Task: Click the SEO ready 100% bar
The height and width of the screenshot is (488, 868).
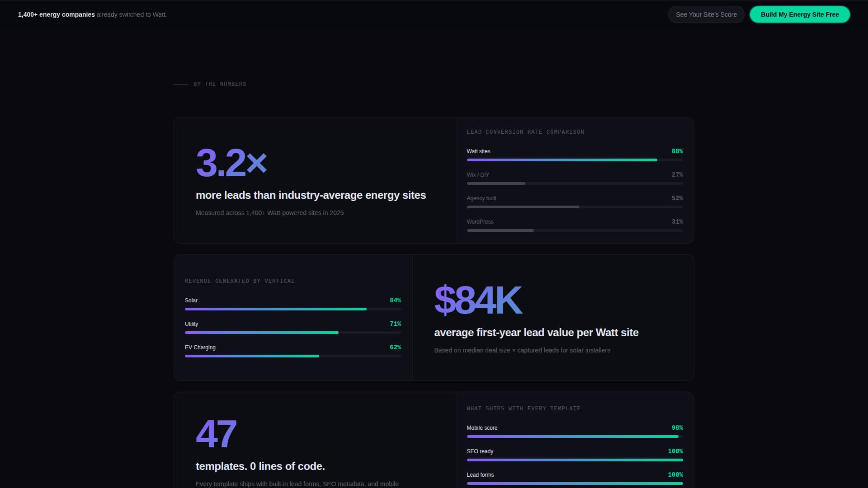Action: [x=575, y=460]
